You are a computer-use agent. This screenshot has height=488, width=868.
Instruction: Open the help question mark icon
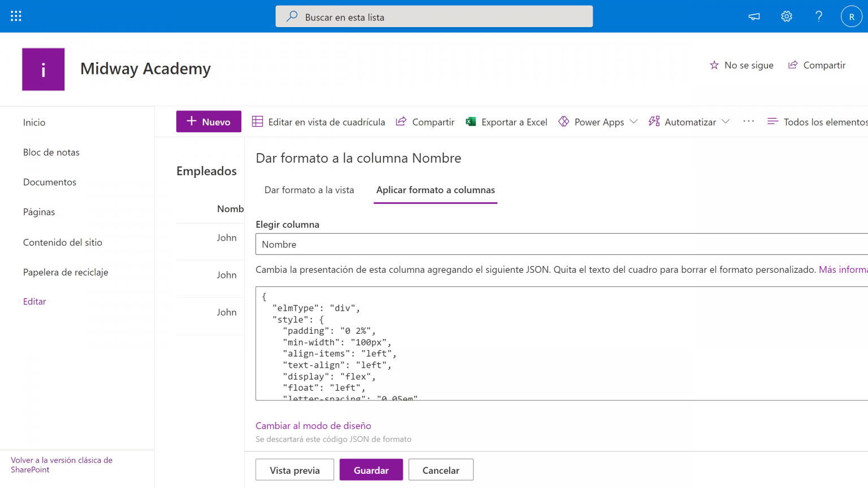(x=819, y=16)
